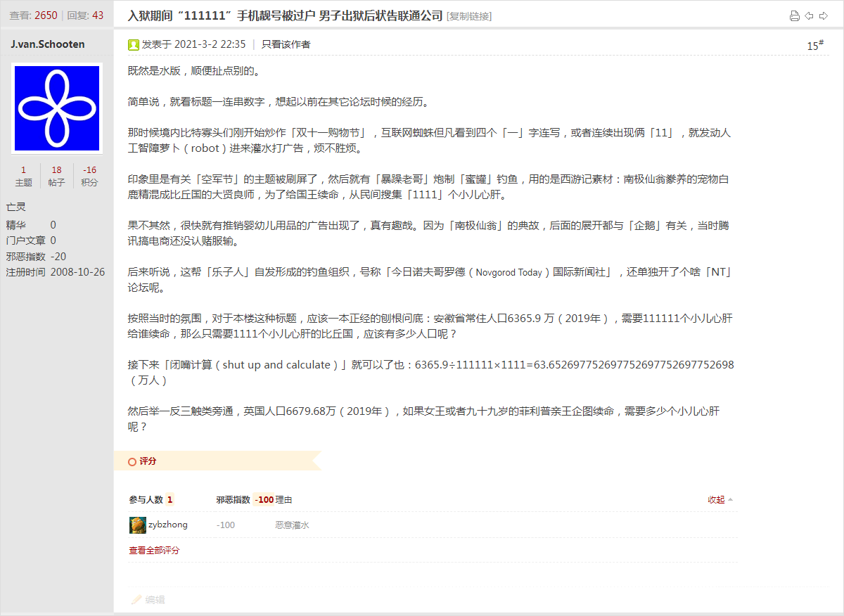
Task: Open the 15# floor permalink
Action: coord(815,45)
